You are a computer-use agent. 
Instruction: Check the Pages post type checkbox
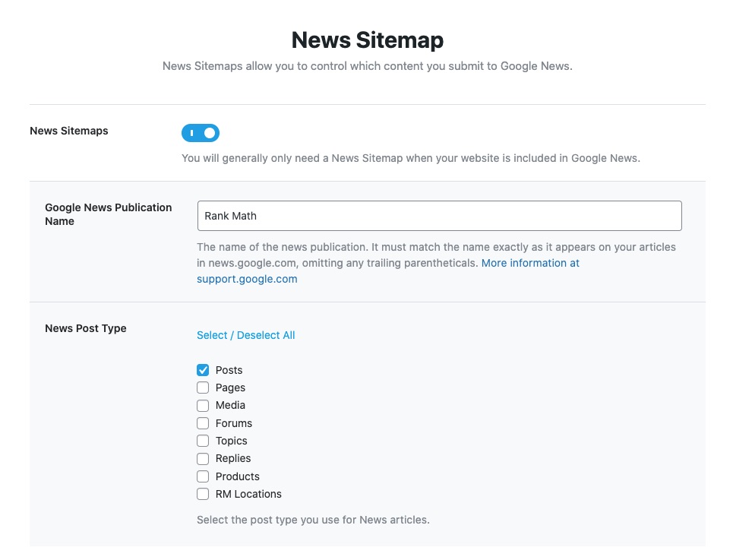pyautogui.click(x=203, y=388)
